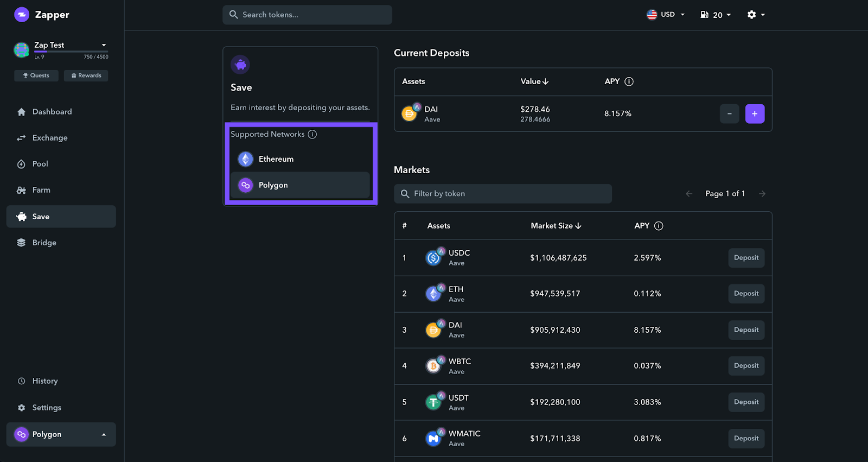Open the Exchange page
The image size is (868, 462).
pos(61,138)
